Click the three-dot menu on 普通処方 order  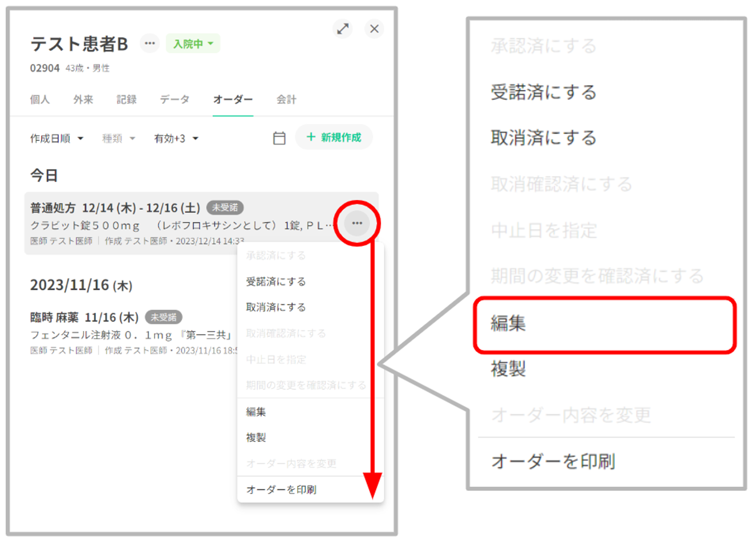tap(357, 223)
